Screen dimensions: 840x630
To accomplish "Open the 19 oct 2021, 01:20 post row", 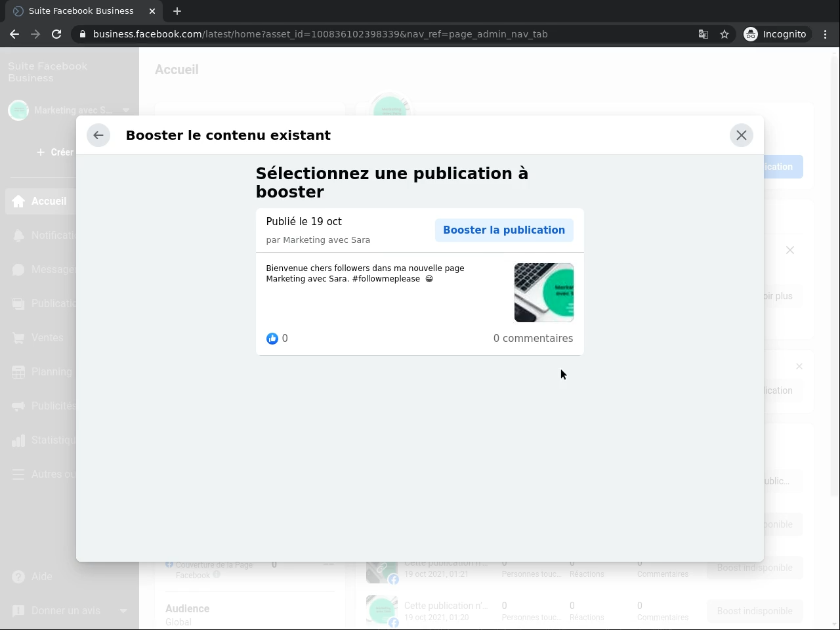I will coord(584,611).
